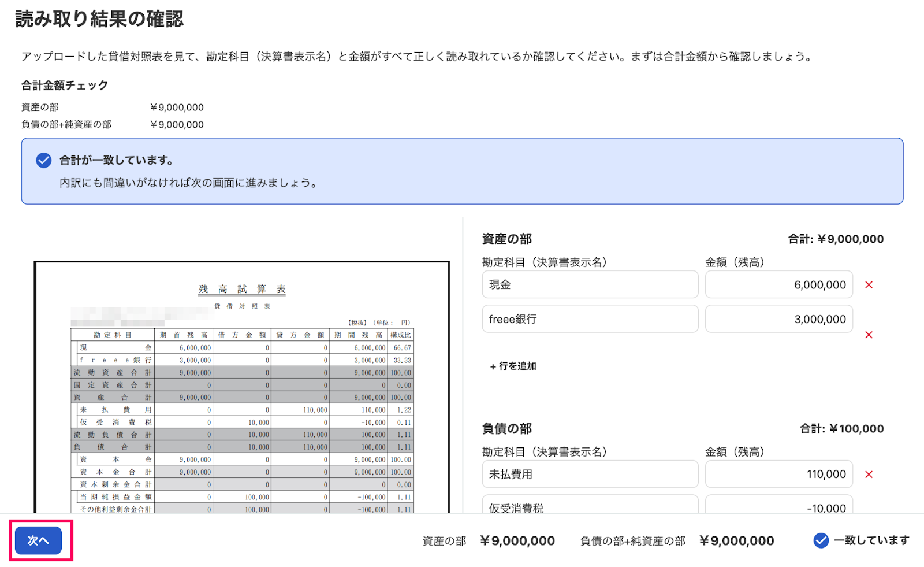
Task: Delete the 現金 row with the red X
Action: click(x=869, y=285)
